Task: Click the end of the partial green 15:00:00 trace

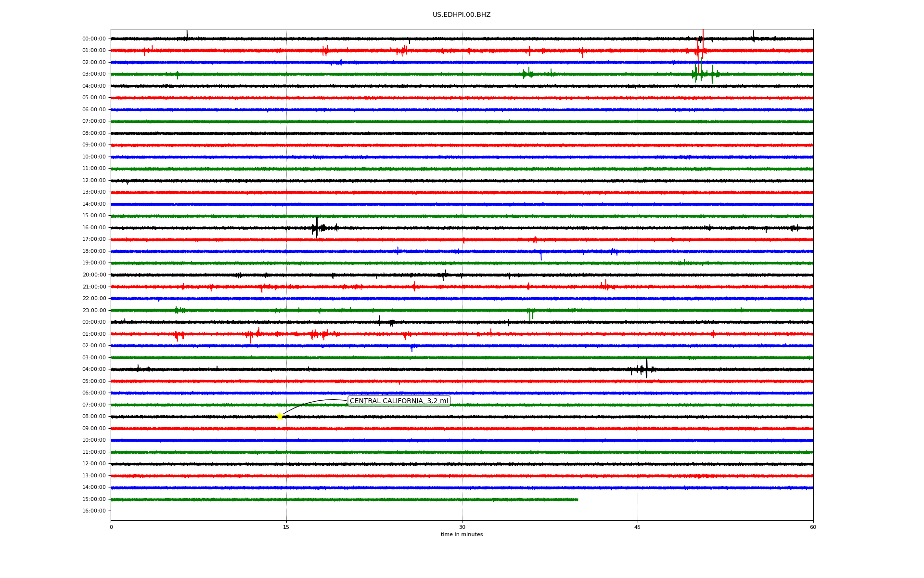Action: [x=577, y=499]
